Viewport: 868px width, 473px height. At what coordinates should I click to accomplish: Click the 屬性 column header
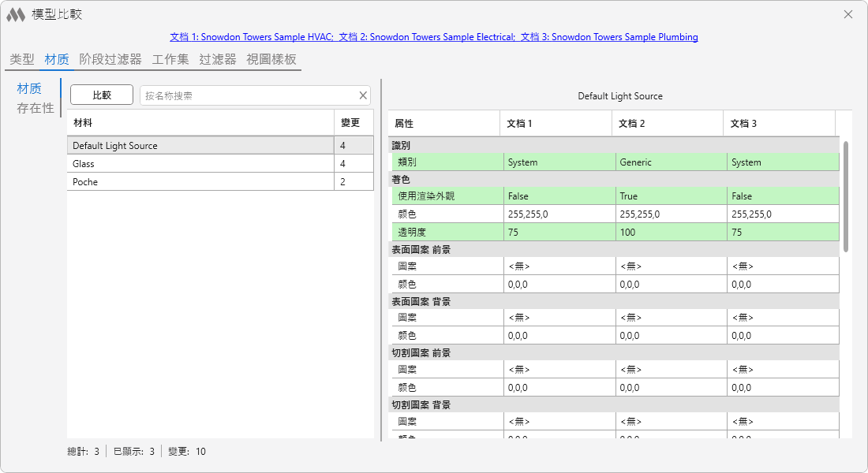tap(443, 123)
